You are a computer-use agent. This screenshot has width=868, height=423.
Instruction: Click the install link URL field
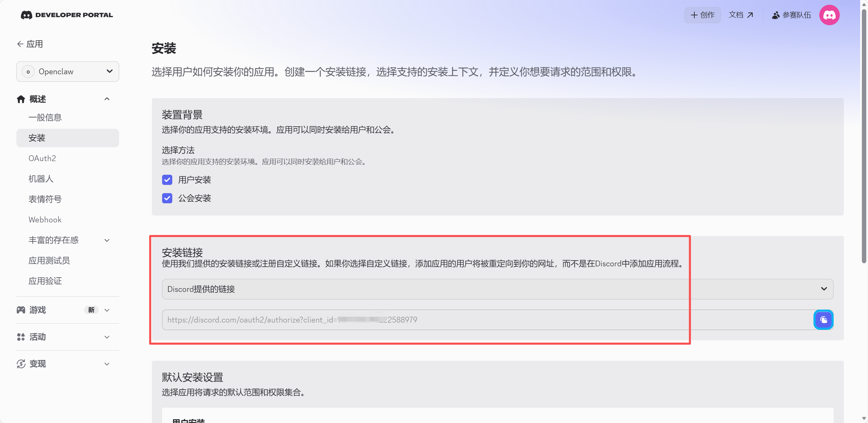pyautogui.click(x=477, y=319)
